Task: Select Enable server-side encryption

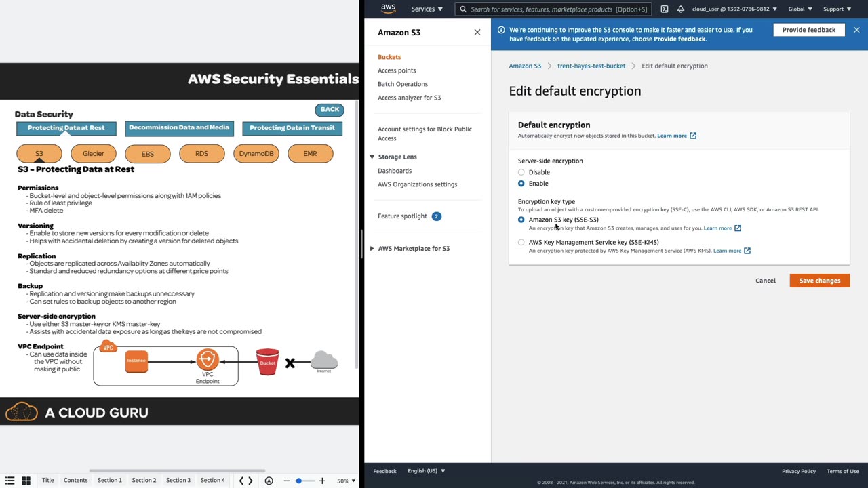Action: click(521, 184)
